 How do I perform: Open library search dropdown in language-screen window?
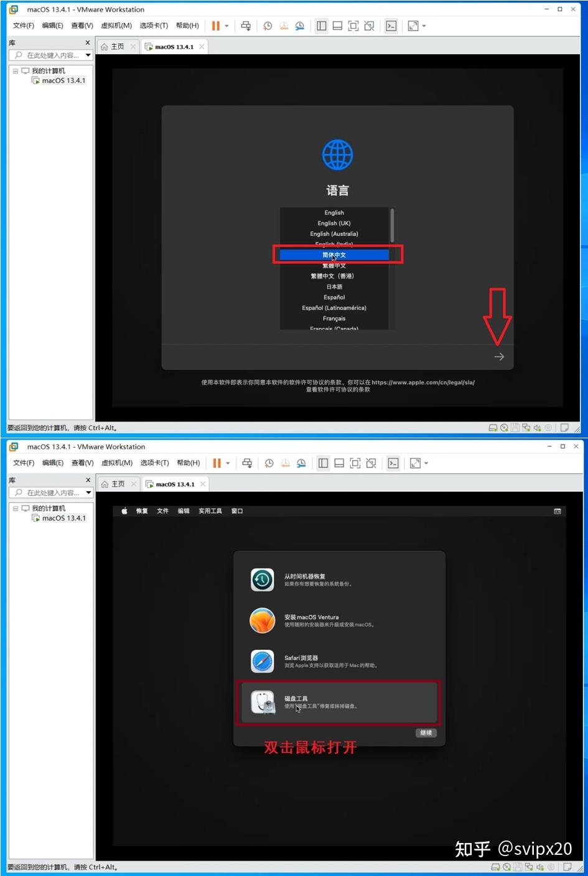pyautogui.click(x=88, y=55)
